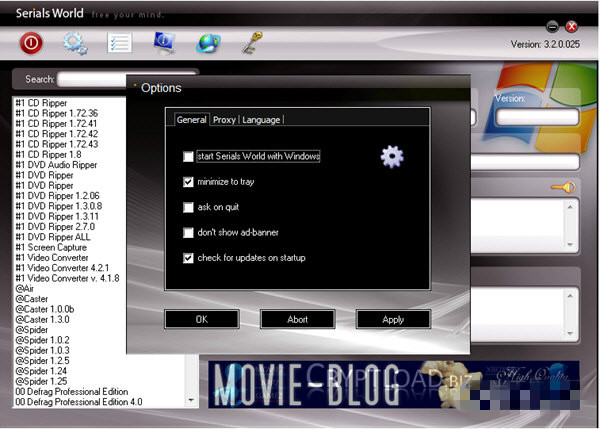Click the gear icon in Options dialog

(x=392, y=157)
